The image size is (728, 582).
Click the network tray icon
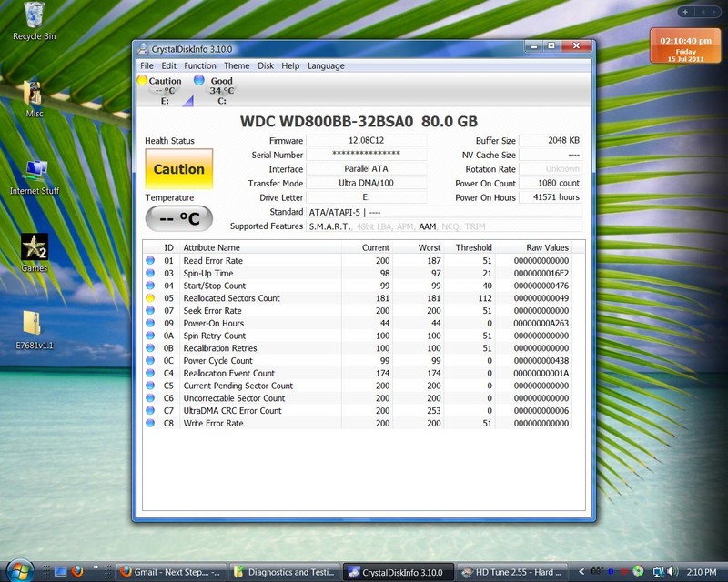658,572
